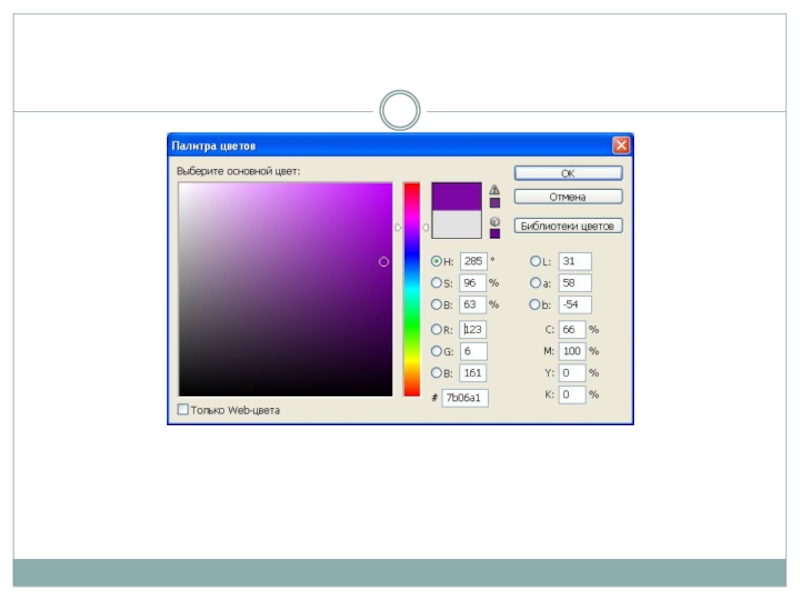Click the left hue slider arrow
The image size is (800, 600).
coord(398,228)
